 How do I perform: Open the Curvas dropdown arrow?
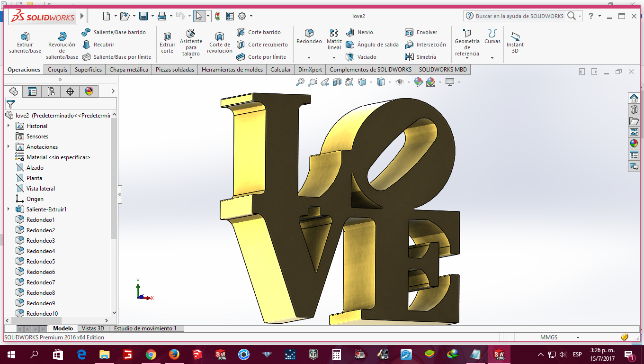492,58
